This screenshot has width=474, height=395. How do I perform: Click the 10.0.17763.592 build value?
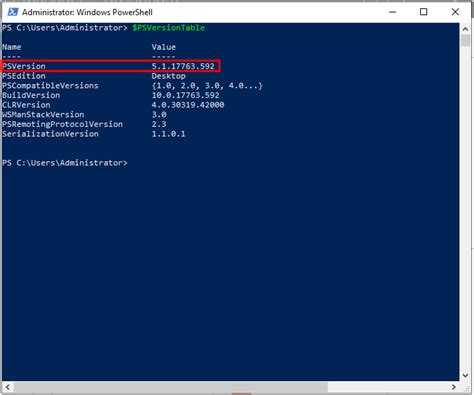point(185,95)
